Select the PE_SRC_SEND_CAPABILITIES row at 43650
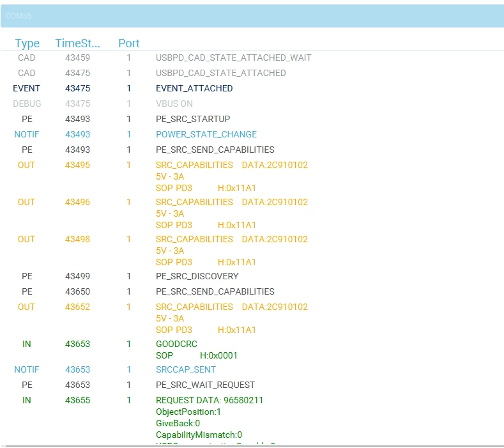Image resolution: width=504 pixels, height=448 pixels. (252, 291)
